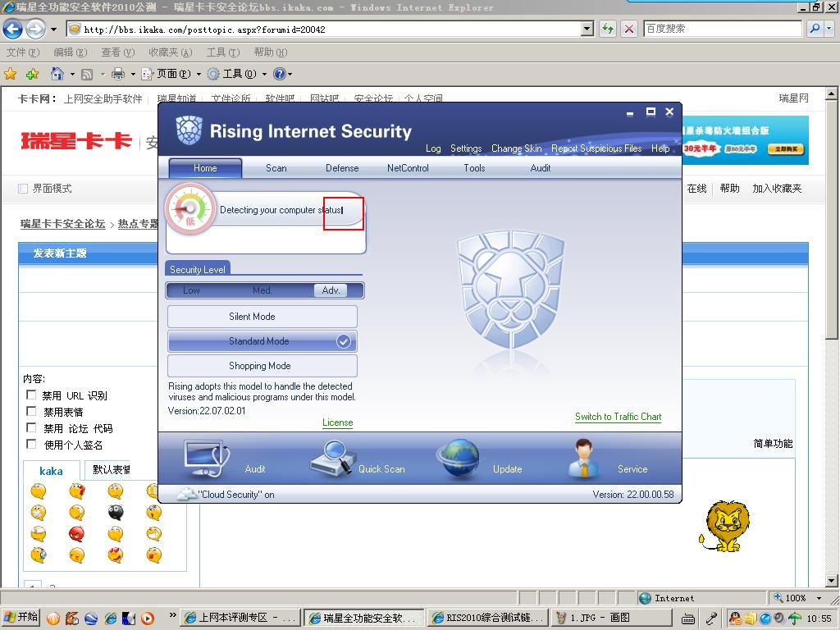Set security level to Adv.

coord(331,290)
